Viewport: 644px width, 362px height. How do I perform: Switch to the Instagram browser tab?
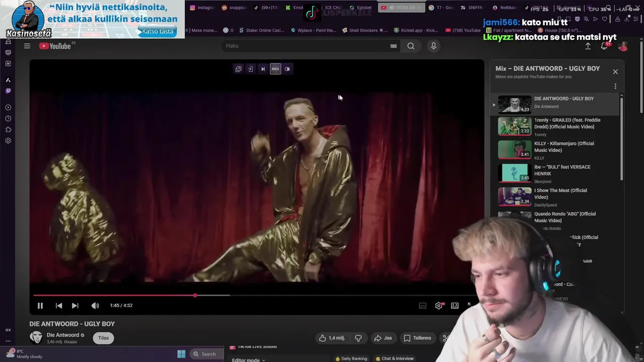pyautogui.click(x=201, y=8)
